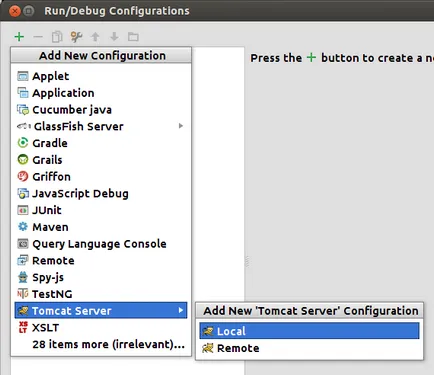Select Griffon configuration type

(x=101, y=176)
